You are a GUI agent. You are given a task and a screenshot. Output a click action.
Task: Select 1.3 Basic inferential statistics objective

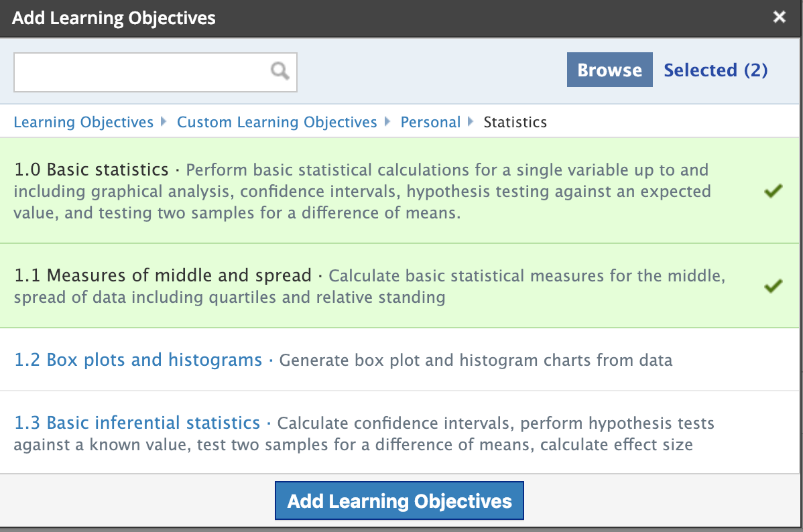pos(137,423)
